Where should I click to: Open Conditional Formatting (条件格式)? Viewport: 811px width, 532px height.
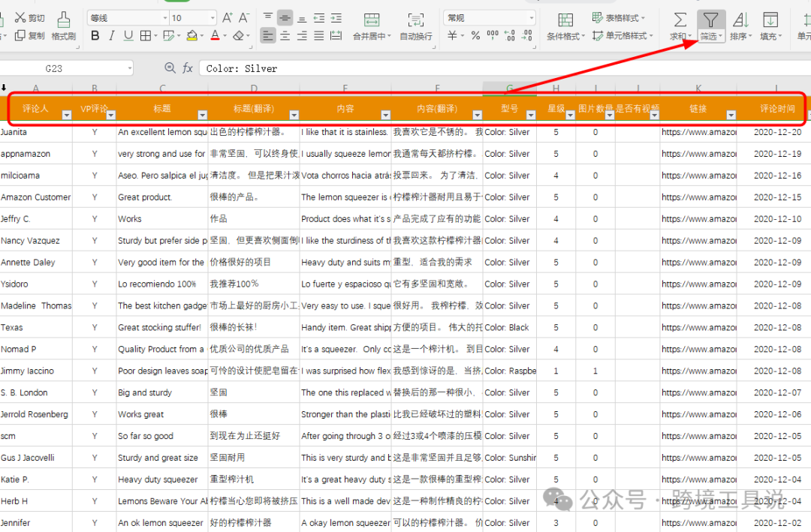point(566,26)
